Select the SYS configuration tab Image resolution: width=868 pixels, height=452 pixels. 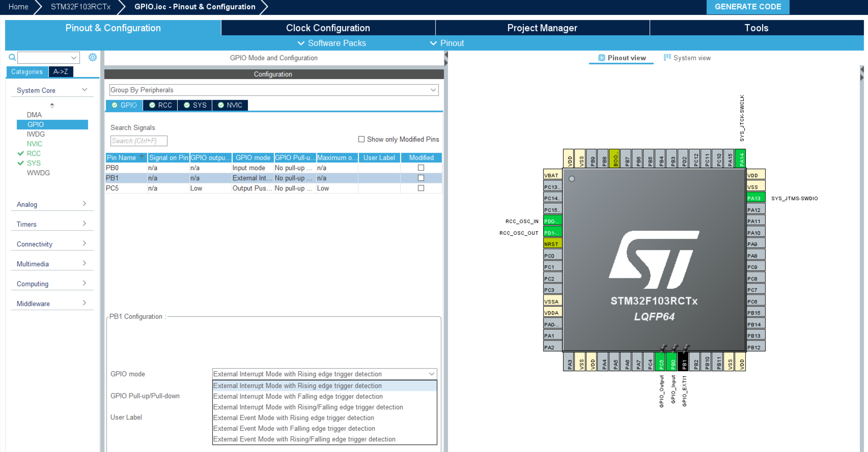tap(195, 105)
